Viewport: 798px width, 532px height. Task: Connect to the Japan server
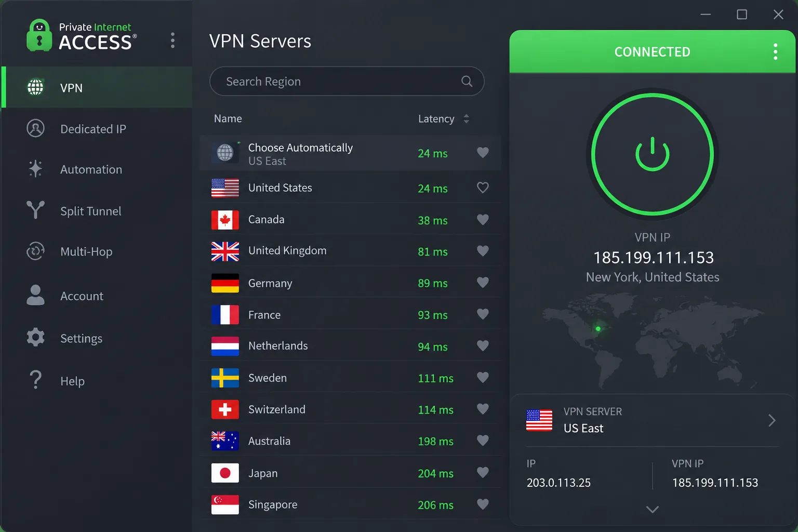[x=351, y=473]
